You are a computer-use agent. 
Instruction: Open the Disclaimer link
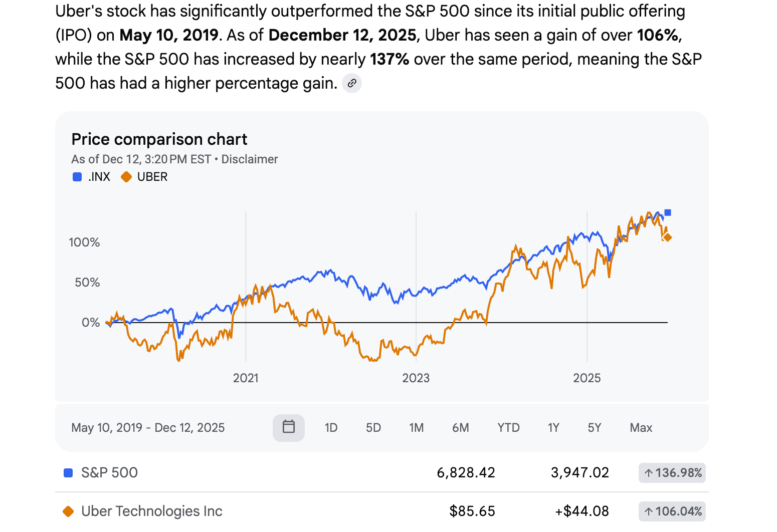tap(249, 159)
